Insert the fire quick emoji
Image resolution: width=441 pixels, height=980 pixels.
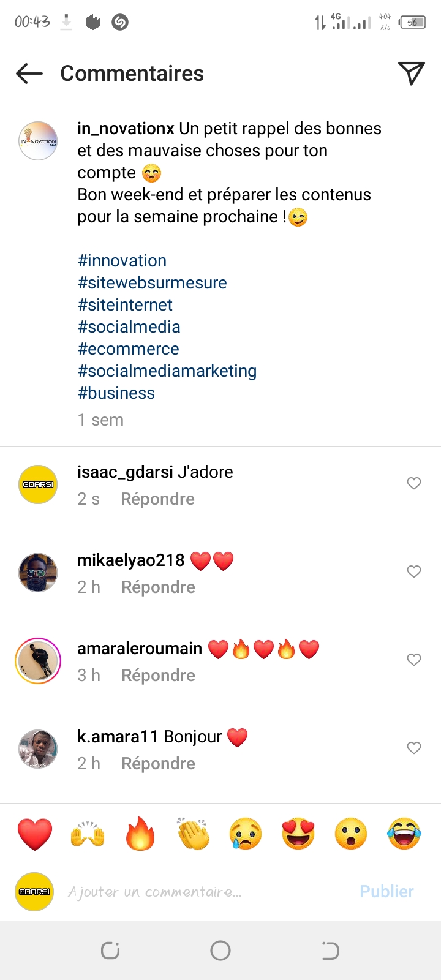(140, 834)
